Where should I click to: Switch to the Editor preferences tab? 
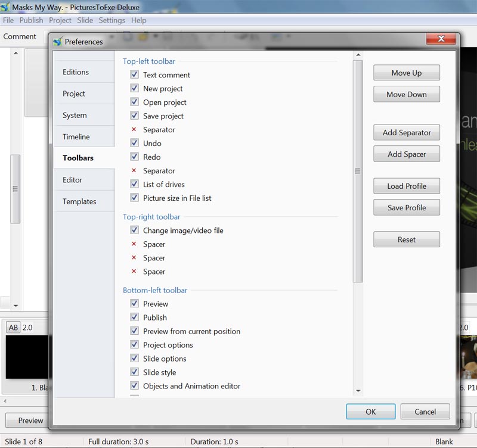[x=73, y=180]
